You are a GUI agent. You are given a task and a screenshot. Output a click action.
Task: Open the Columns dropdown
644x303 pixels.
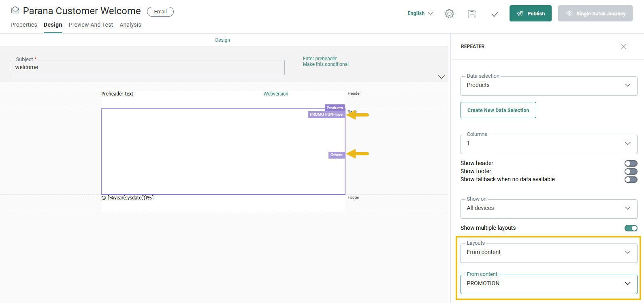(x=548, y=144)
